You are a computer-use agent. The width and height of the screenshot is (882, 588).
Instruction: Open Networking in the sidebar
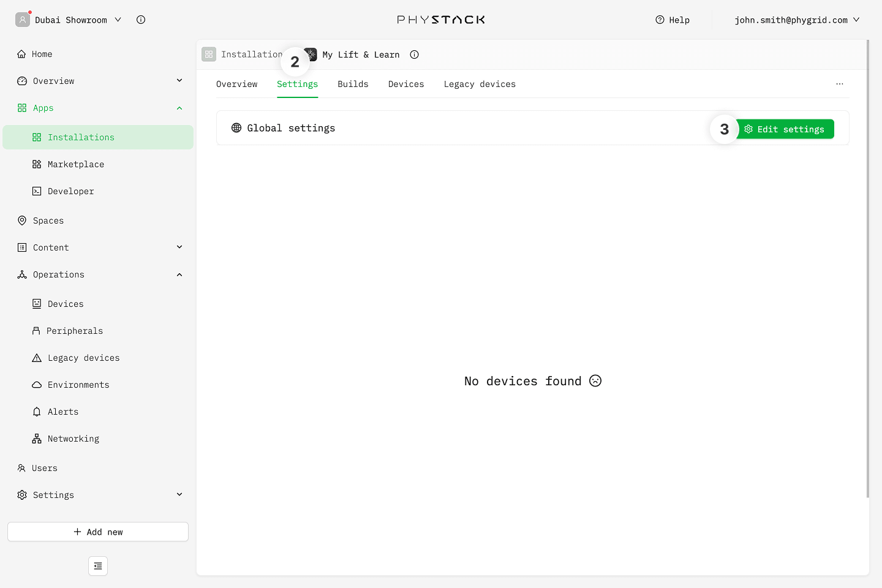(98, 439)
